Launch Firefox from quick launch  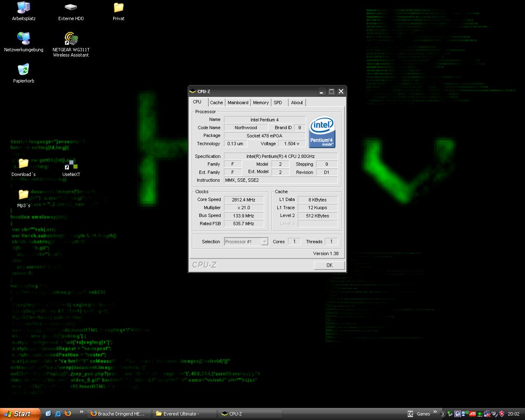tap(68, 414)
